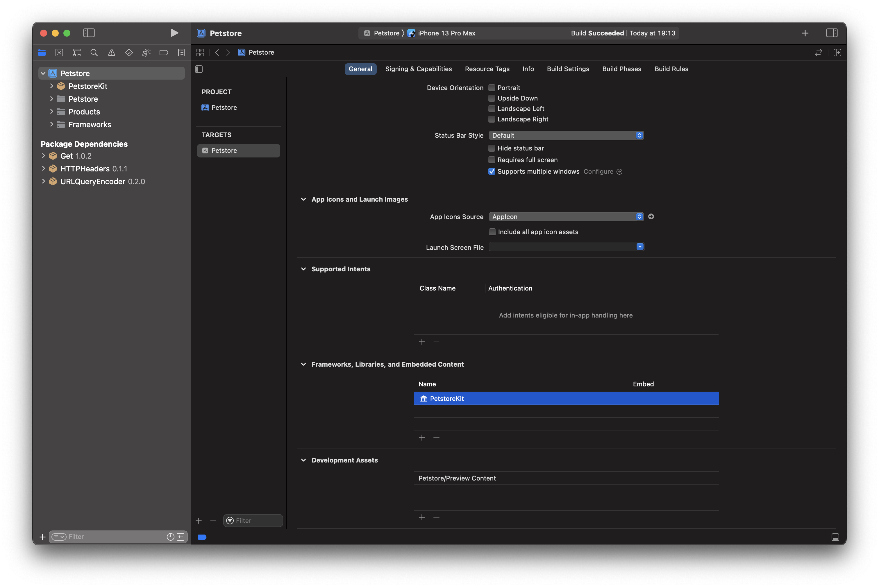
Task: Enable Portrait device orientation
Action: 492,88
